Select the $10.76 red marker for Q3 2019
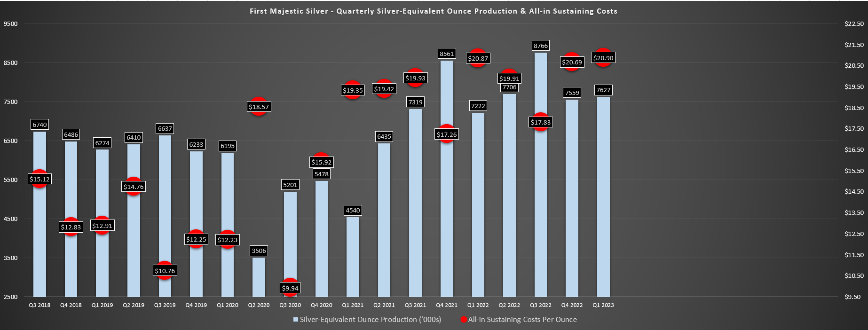The width and height of the screenshot is (868, 330). click(x=165, y=270)
